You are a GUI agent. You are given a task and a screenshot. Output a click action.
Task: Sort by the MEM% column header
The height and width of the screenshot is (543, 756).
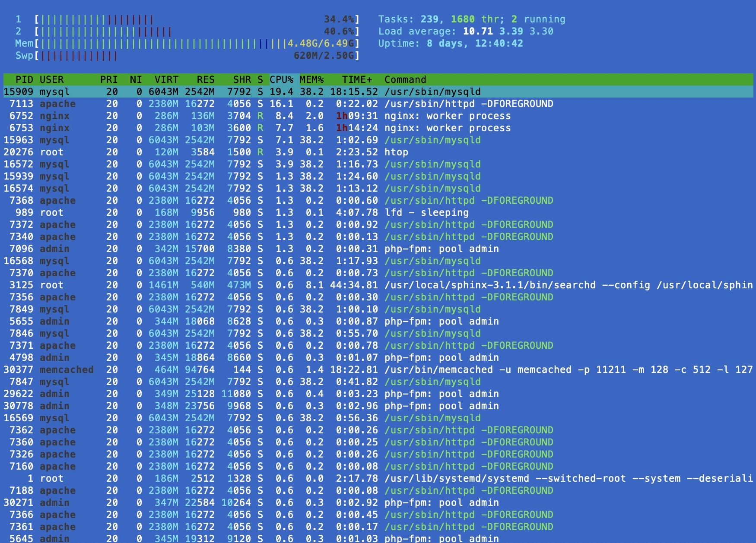311,79
